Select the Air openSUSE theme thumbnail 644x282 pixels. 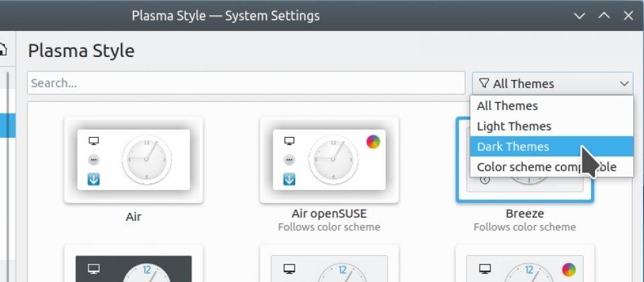329,160
